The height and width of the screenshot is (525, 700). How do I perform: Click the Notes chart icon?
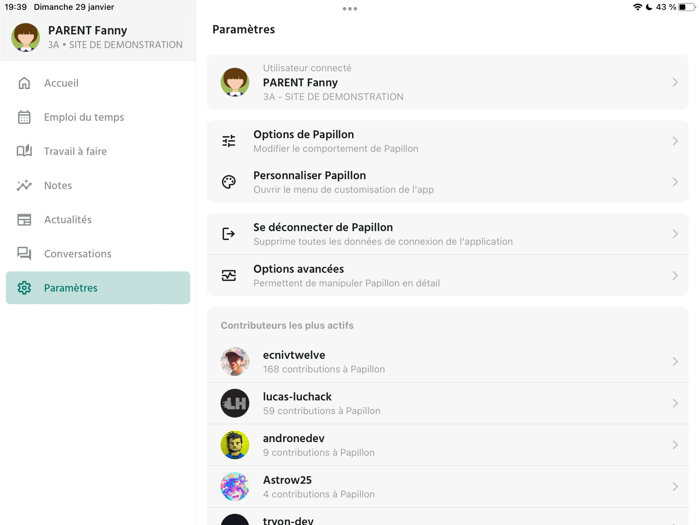(24, 185)
